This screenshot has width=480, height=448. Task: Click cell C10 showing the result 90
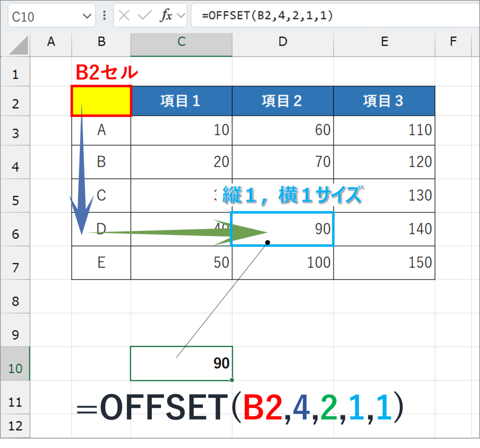coord(181,363)
